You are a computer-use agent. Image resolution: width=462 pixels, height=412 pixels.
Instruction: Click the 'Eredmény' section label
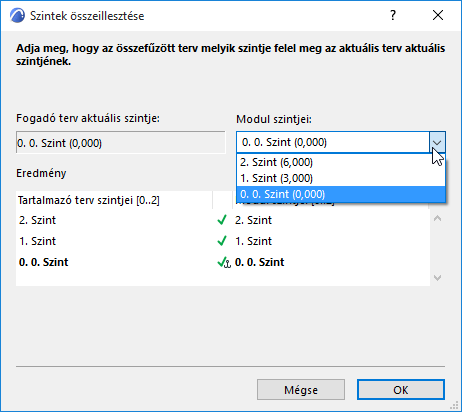[x=41, y=173]
